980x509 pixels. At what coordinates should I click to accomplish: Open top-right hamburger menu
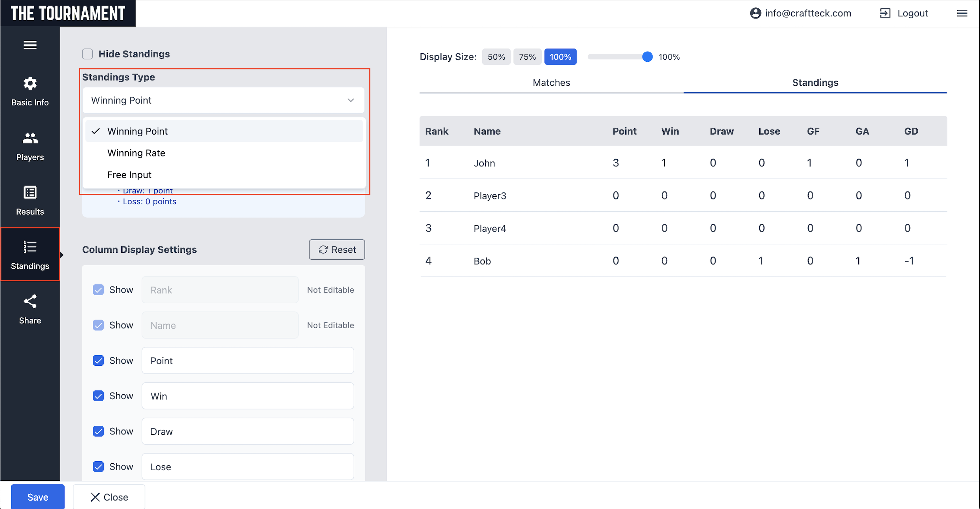[x=962, y=13]
